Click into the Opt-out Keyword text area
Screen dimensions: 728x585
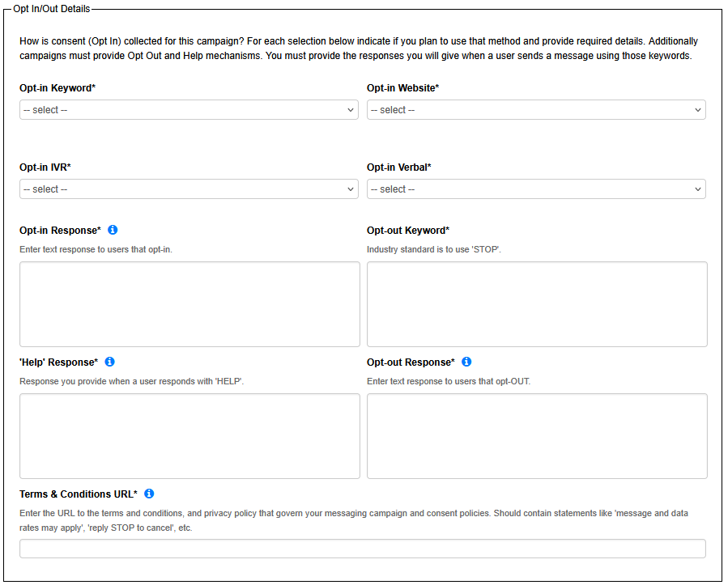click(x=537, y=304)
